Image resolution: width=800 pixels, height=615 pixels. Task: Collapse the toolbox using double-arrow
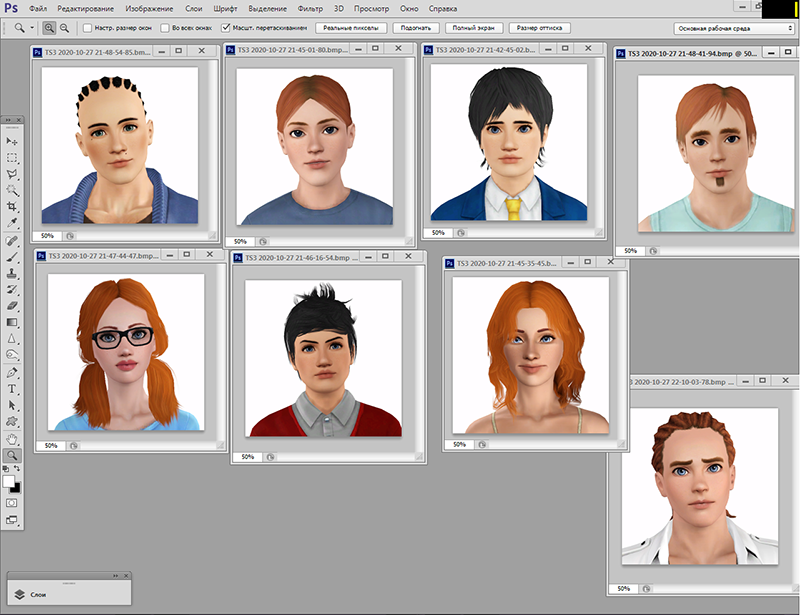coord(8,120)
